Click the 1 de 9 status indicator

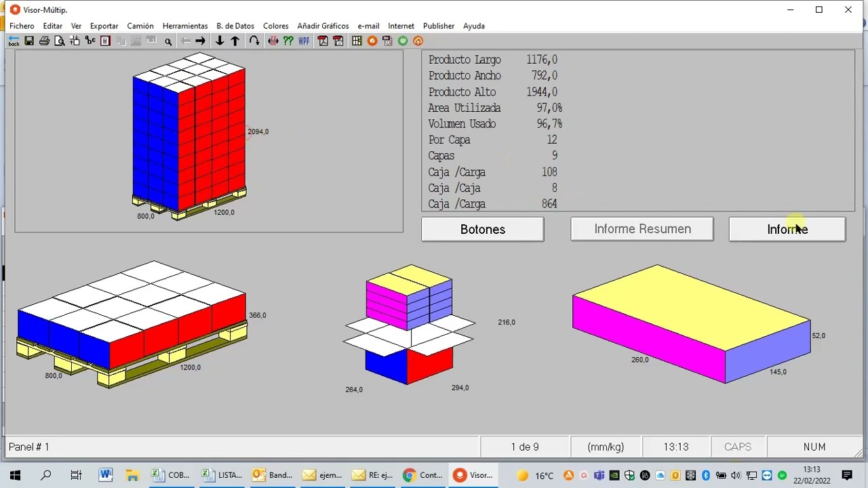[x=524, y=447]
